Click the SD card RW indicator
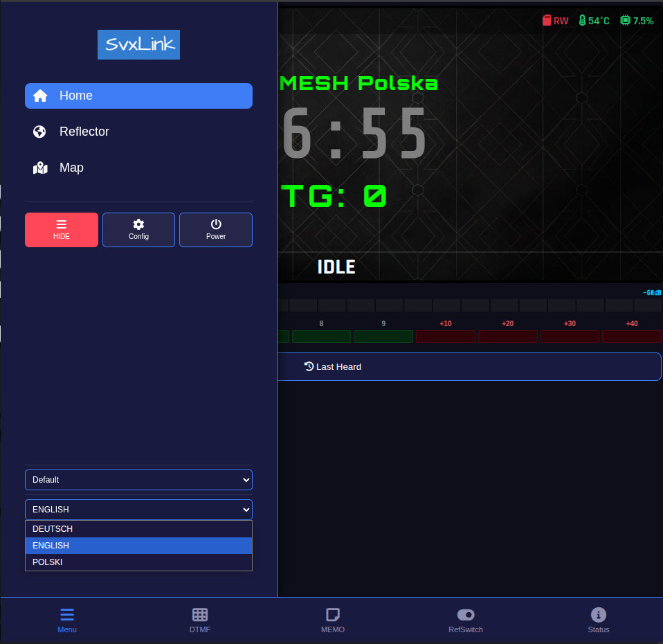The height and width of the screenshot is (644, 663). tap(555, 21)
